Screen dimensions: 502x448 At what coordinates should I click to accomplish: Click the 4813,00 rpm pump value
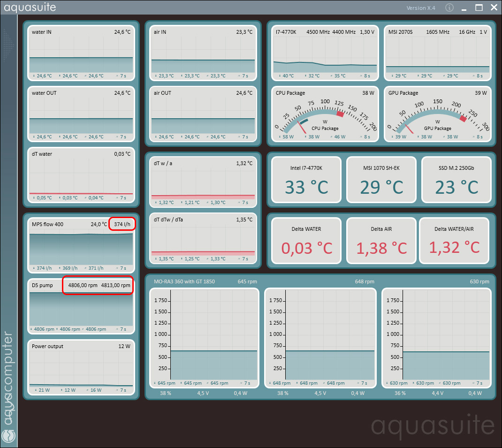(115, 285)
